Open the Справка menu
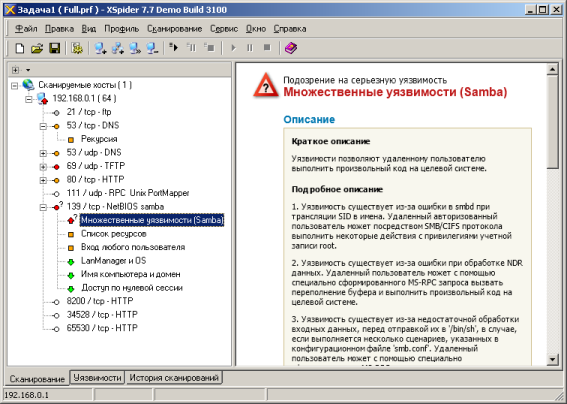 (290, 29)
